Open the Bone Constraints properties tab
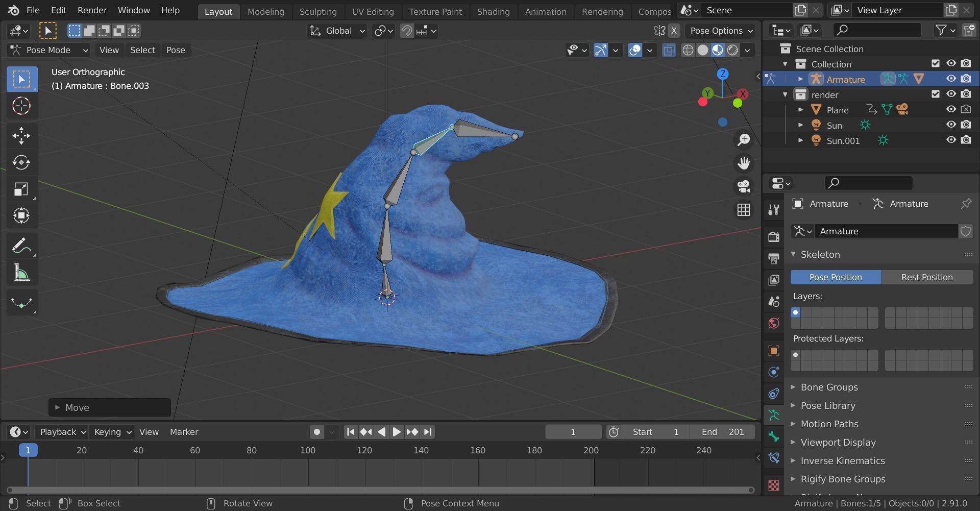Viewport: 980px width, 511px height. [774, 458]
